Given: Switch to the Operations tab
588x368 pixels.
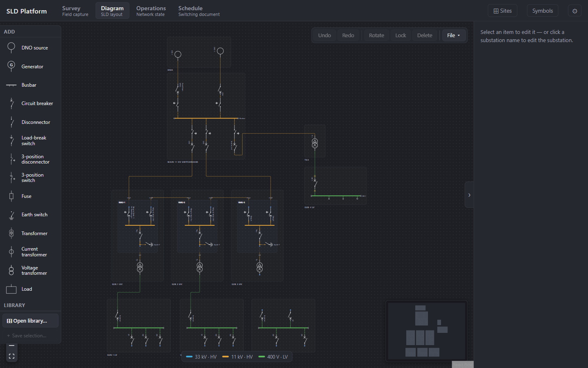Looking at the screenshot, I should [151, 11].
